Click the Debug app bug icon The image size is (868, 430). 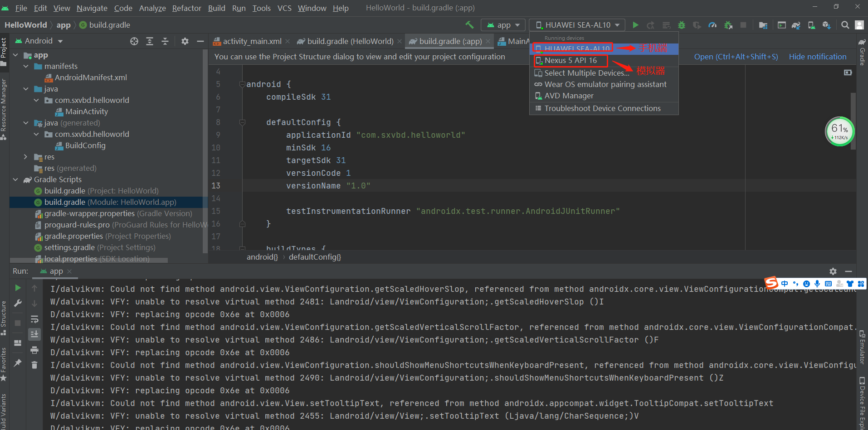pos(681,25)
